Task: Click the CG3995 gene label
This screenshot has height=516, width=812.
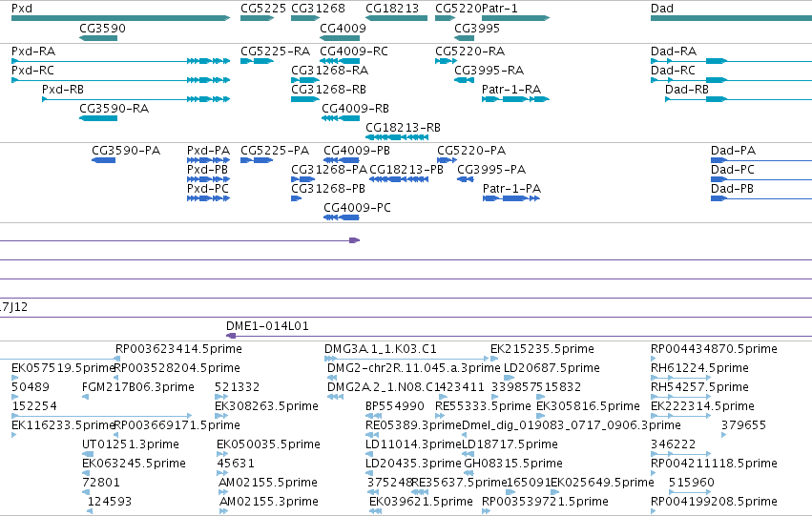Action: coord(477,29)
